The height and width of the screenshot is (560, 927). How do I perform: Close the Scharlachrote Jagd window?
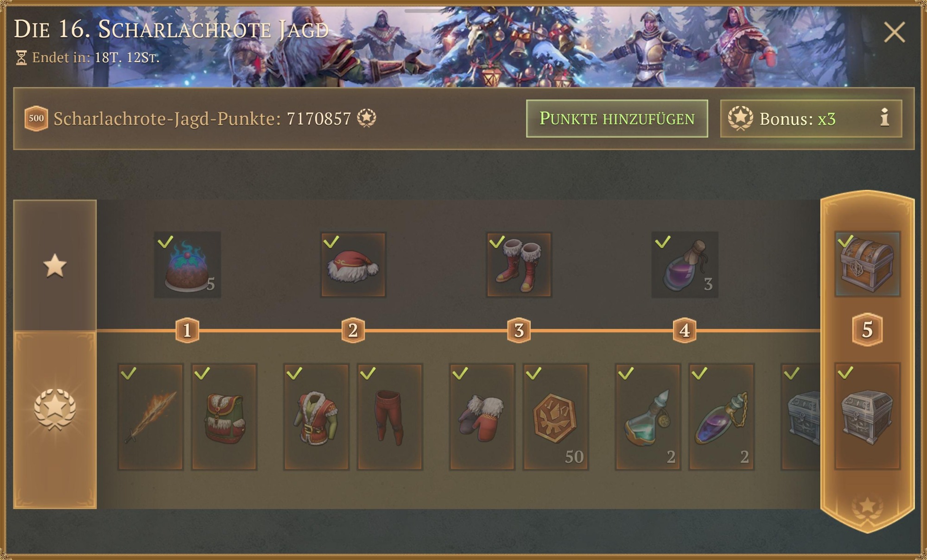point(894,32)
